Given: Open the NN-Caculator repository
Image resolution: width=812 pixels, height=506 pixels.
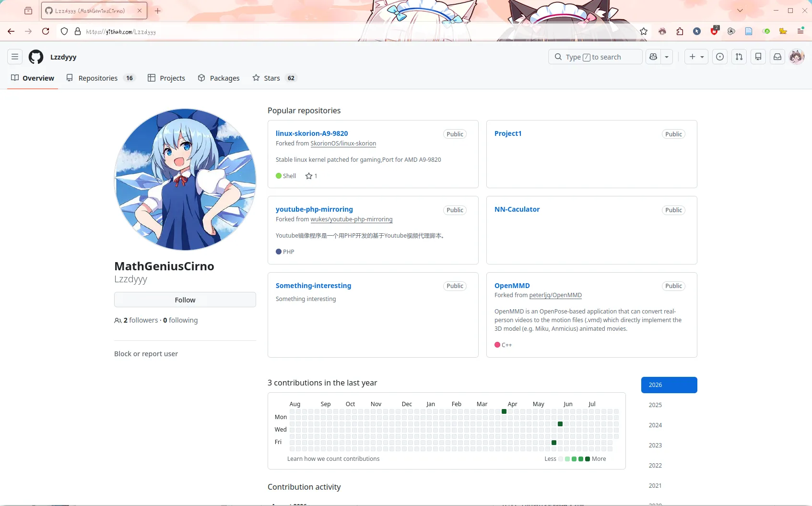Looking at the screenshot, I should tap(517, 209).
